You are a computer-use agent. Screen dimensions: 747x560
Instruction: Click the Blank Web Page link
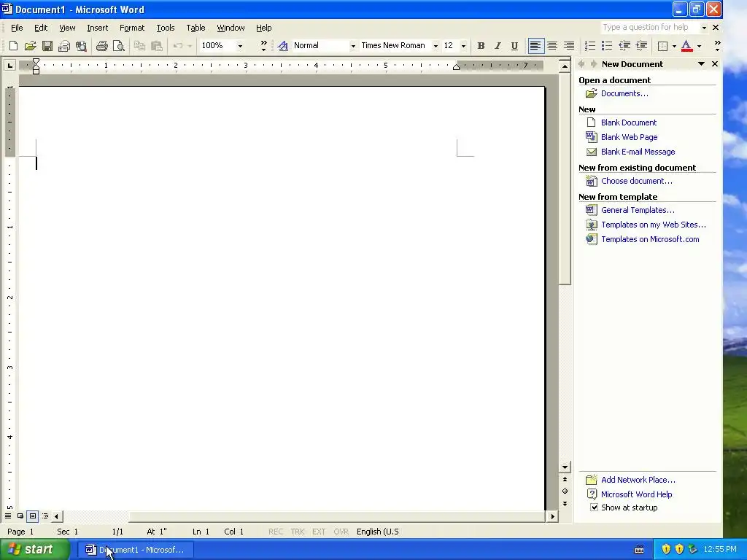629,137
